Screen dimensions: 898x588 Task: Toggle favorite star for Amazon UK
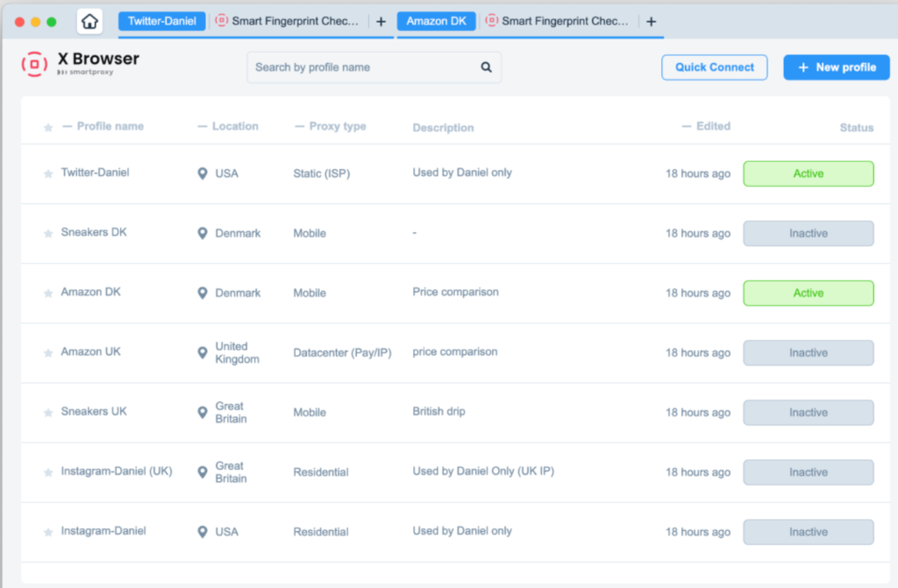coord(48,352)
